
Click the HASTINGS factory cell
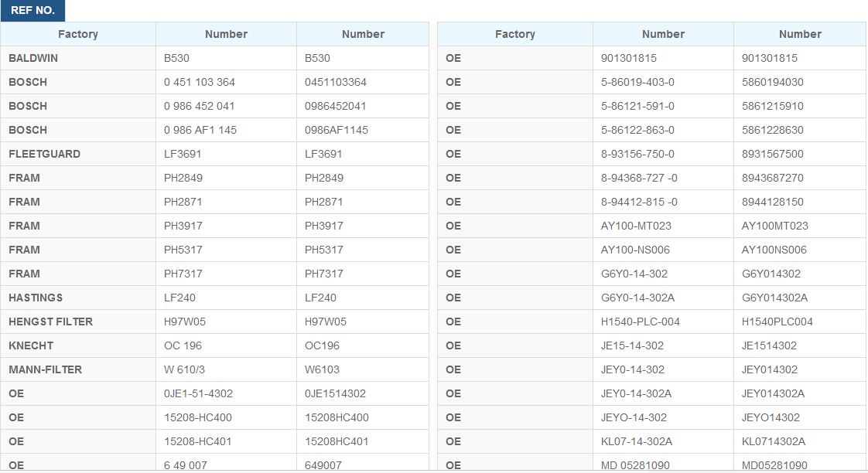point(78,298)
